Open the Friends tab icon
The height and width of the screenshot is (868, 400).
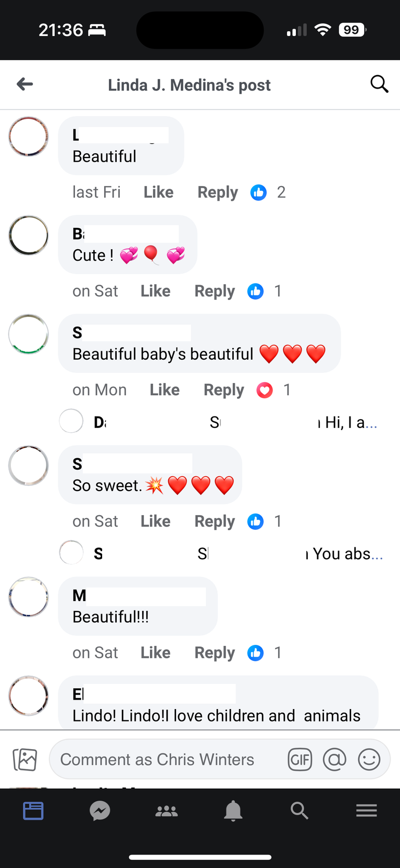(166, 811)
